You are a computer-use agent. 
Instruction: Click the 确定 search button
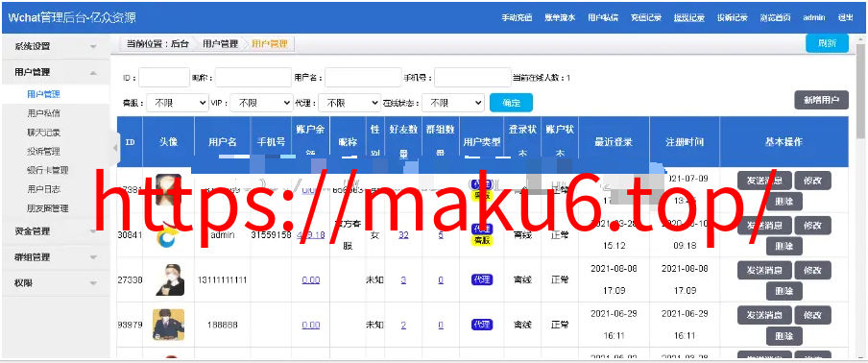tap(511, 103)
